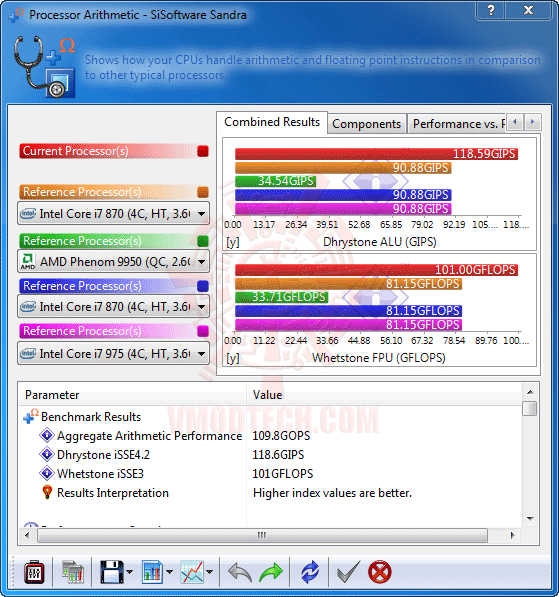Cancel with the red crossed circle icon

pyautogui.click(x=380, y=572)
